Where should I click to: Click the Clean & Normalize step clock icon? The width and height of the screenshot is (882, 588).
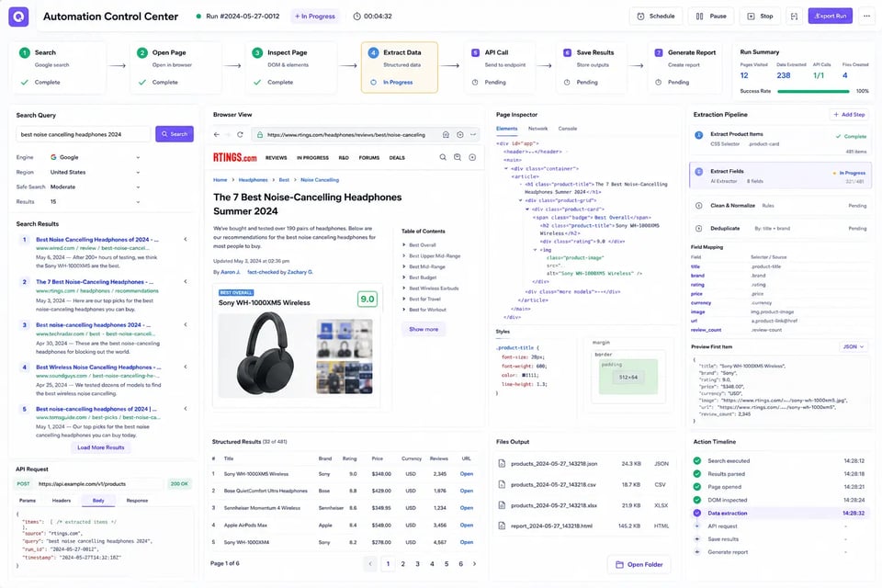click(698, 206)
